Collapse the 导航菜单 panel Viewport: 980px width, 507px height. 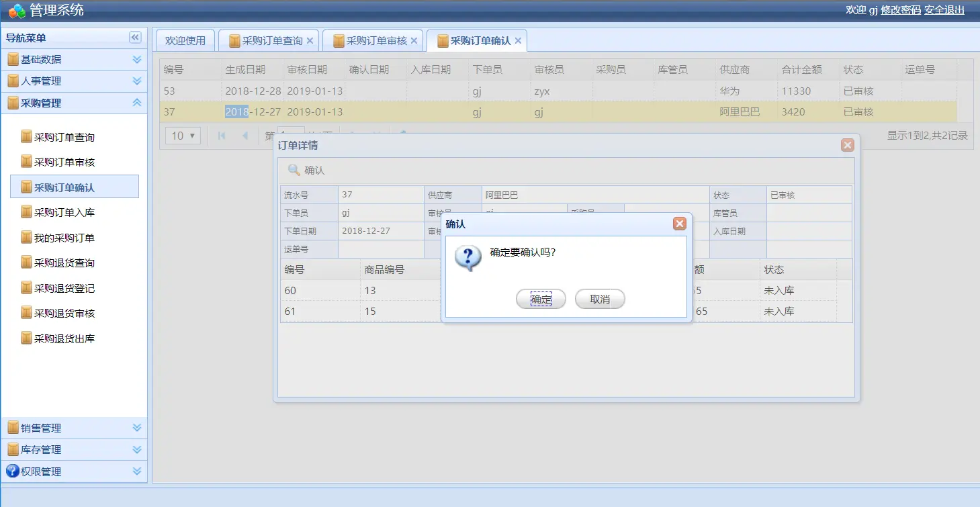coord(135,38)
